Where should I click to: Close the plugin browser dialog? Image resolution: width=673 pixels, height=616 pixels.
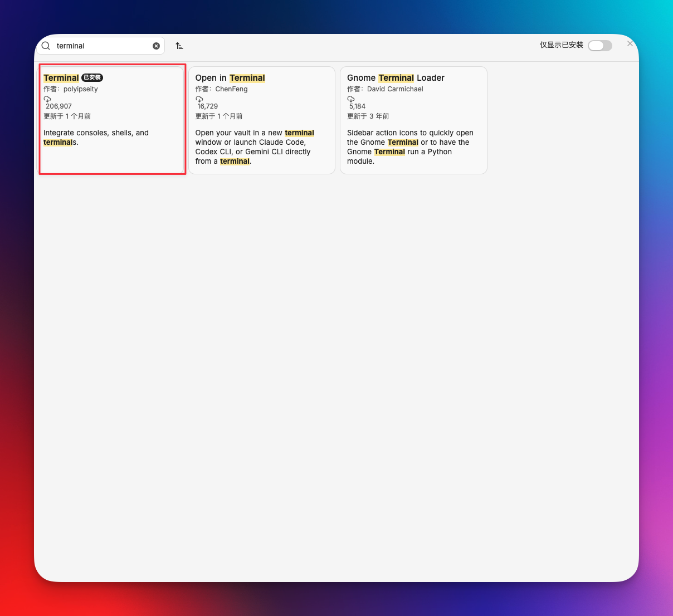point(630,43)
